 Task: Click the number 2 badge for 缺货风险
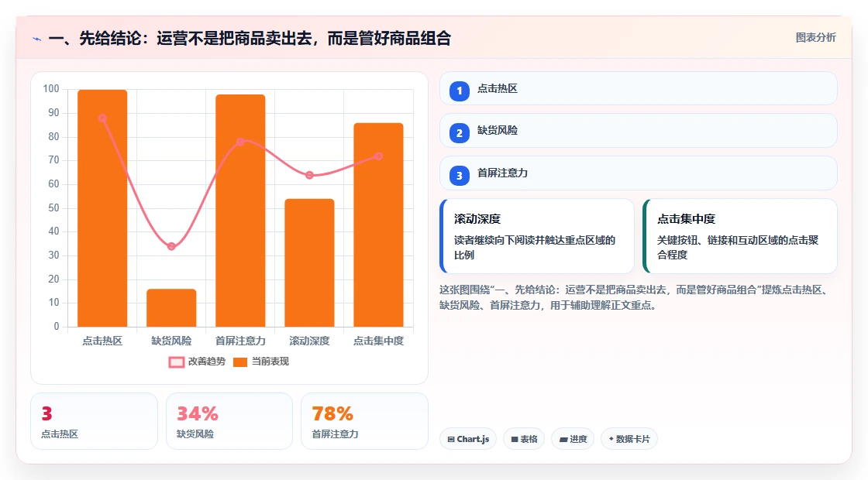pos(459,132)
